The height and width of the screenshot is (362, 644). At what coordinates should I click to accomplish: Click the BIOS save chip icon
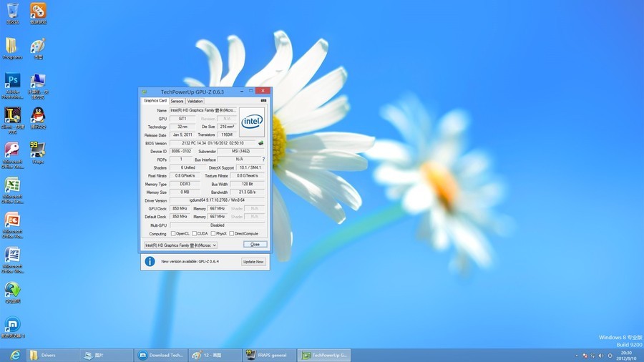(x=260, y=143)
